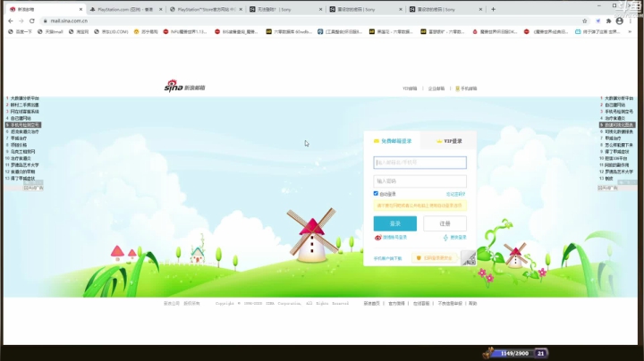Click the quick login lightning icon

coord(445,238)
